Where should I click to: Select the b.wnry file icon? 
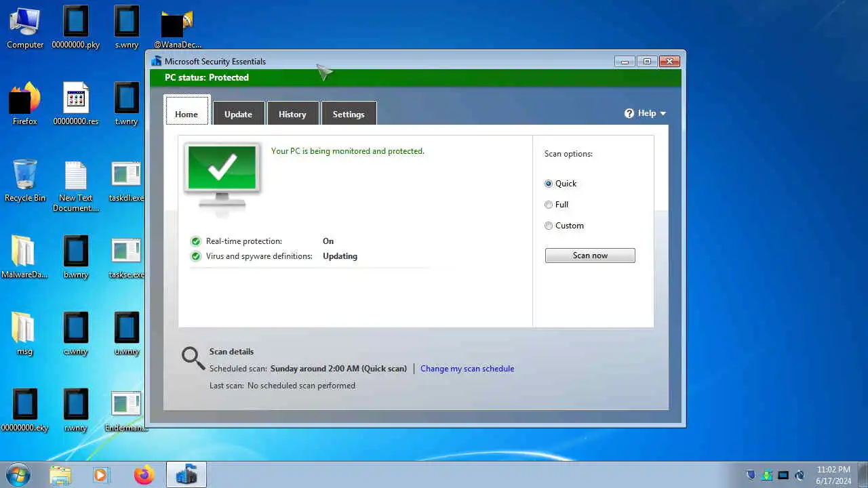tap(75, 258)
